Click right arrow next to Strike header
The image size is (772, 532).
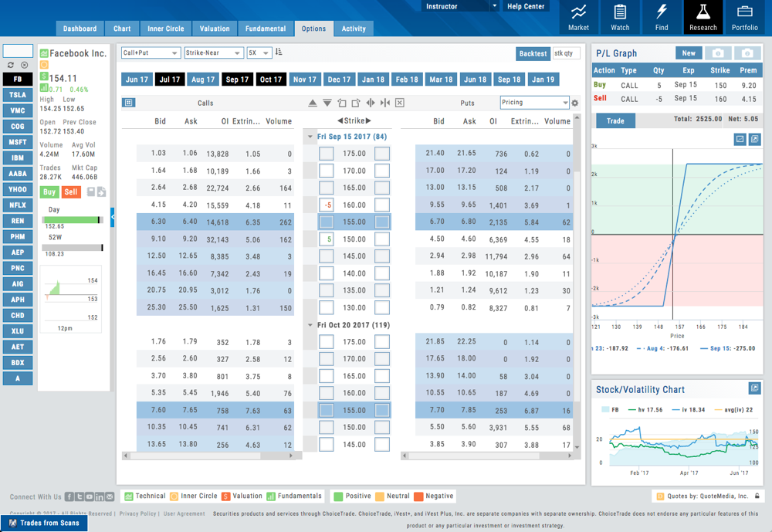368,120
